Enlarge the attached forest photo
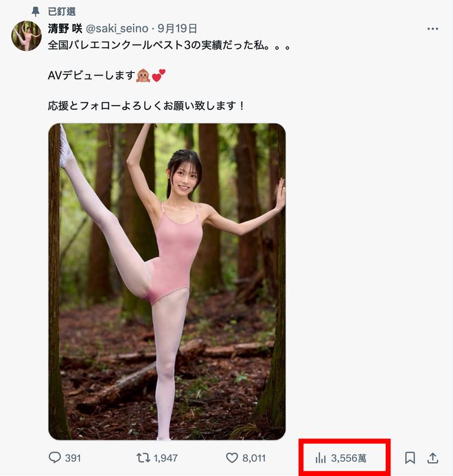The width and height of the screenshot is (453, 476). click(x=167, y=282)
